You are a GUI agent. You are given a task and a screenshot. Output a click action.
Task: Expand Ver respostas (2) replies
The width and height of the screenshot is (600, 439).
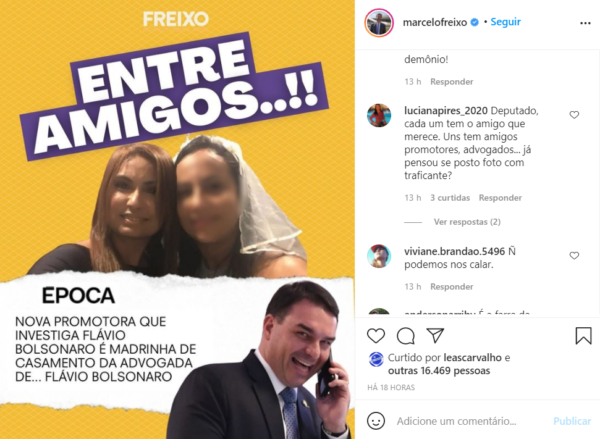(x=467, y=222)
